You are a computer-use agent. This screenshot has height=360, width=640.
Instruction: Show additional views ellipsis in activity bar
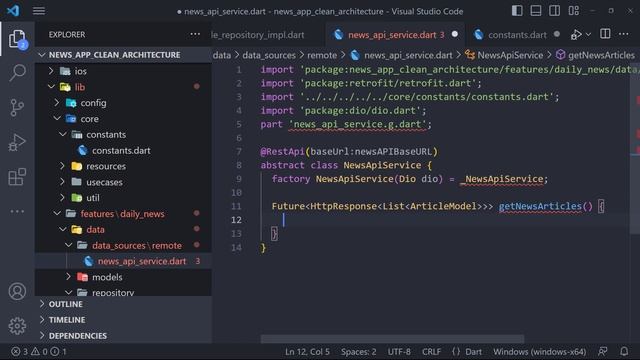point(17,211)
